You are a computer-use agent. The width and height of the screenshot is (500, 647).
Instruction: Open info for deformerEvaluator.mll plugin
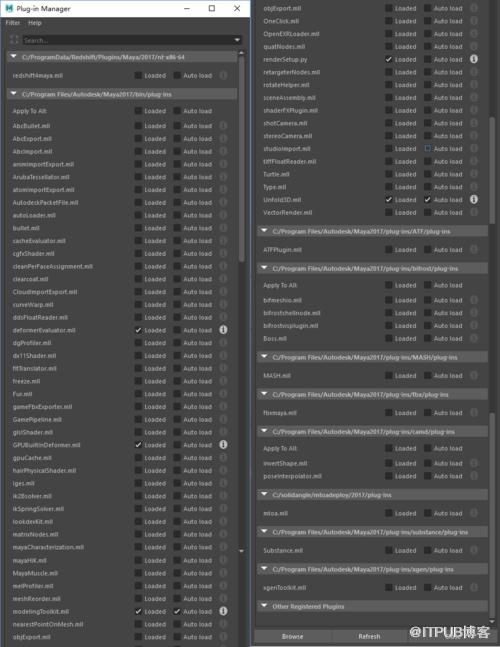pyautogui.click(x=223, y=330)
